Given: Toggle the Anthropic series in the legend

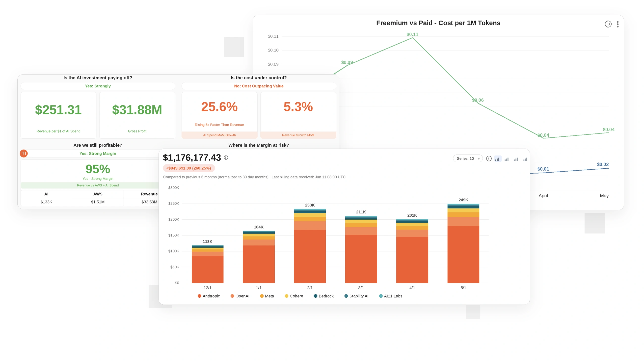Looking at the screenshot, I should (209, 296).
